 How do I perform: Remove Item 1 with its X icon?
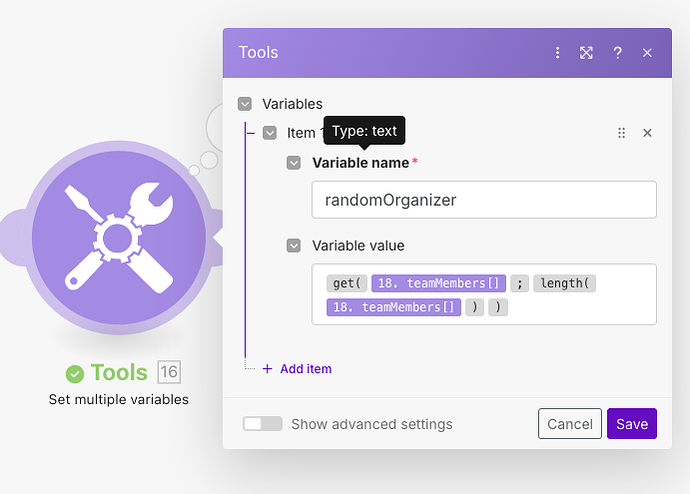[x=647, y=133]
